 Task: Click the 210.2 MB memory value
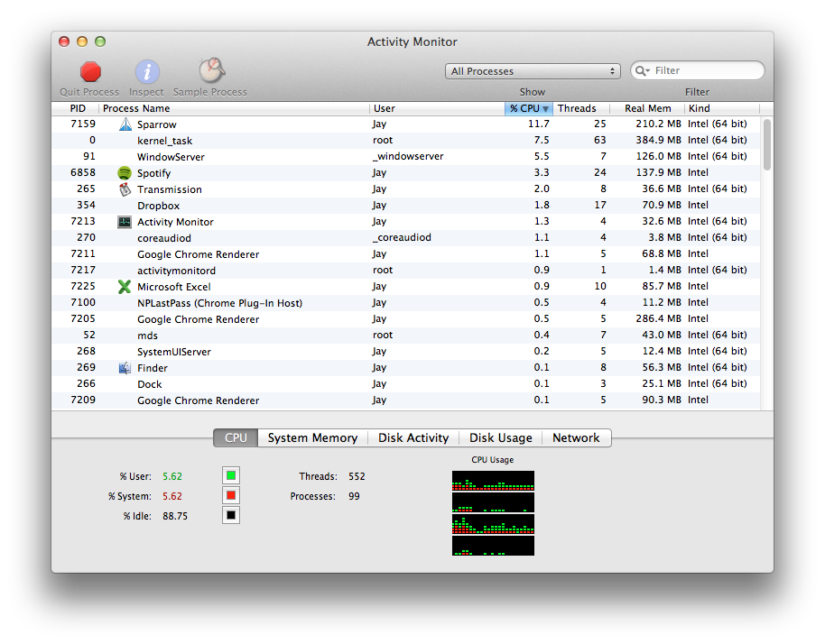coord(658,124)
